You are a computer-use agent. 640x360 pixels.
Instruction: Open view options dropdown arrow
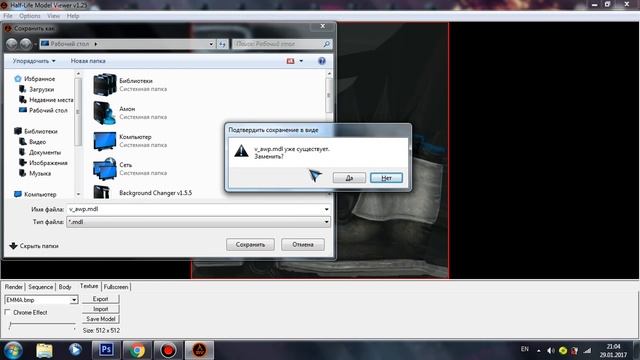(x=301, y=61)
